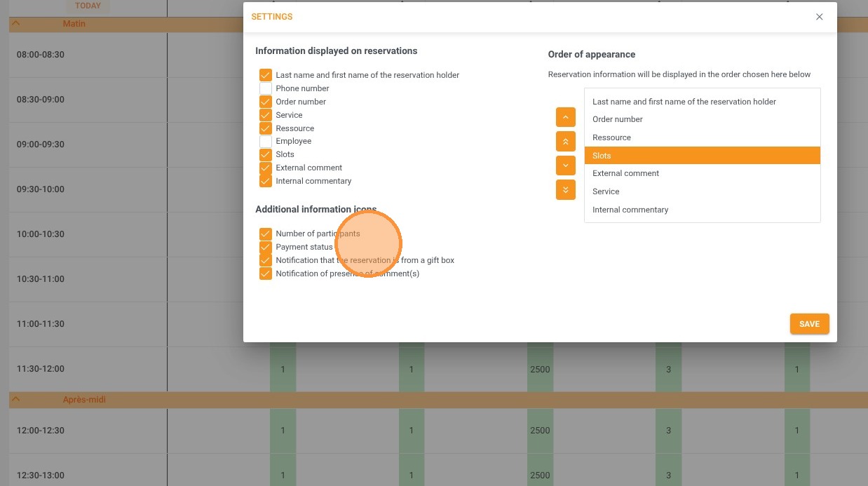
Task: Disable gift box notification checkbox
Action: [x=265, y=260]
